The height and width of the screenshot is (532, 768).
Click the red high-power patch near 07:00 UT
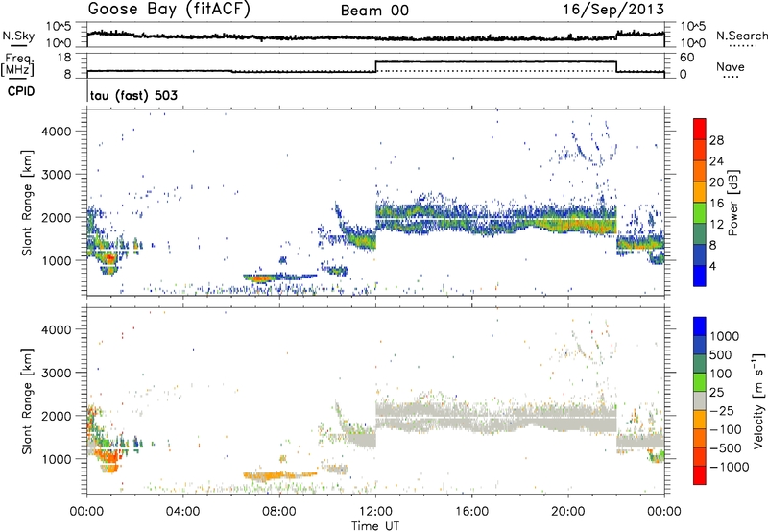pyautogui.click(x=260, y=278)
